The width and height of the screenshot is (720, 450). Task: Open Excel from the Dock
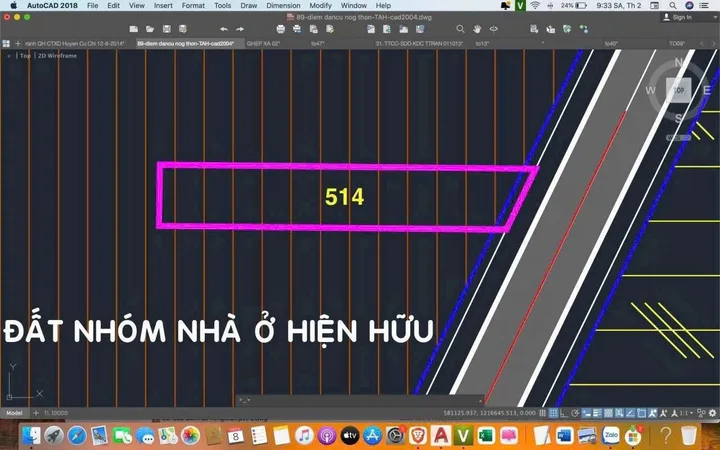486,435
